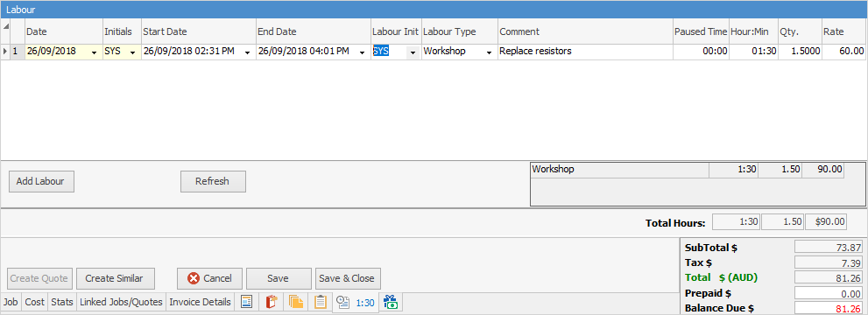Click the Total $ (AUD) value 81.26
The height and width of the screenshot is (315, 868).
829,277
